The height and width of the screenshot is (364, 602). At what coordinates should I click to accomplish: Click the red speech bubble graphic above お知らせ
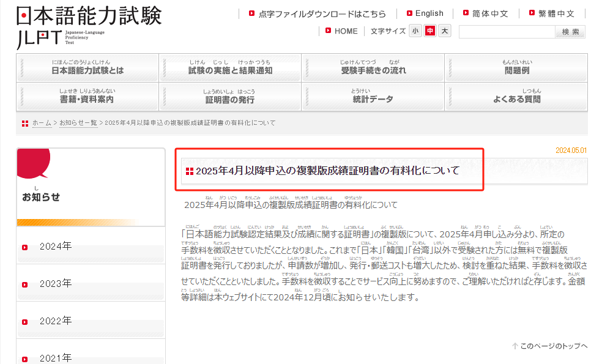pos(34,163)
